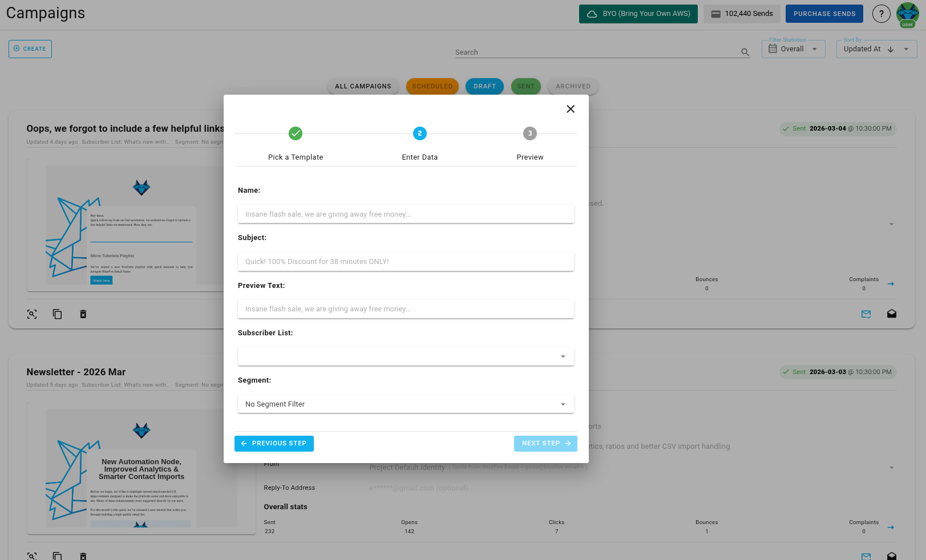
Task: Select the Scheduled campaigns filter
Action: 432,86
